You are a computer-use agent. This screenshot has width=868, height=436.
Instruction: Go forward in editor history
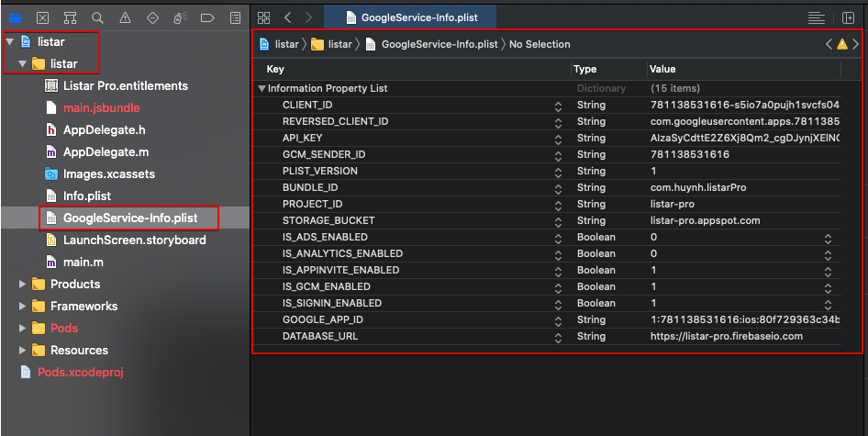pos(309,17)
